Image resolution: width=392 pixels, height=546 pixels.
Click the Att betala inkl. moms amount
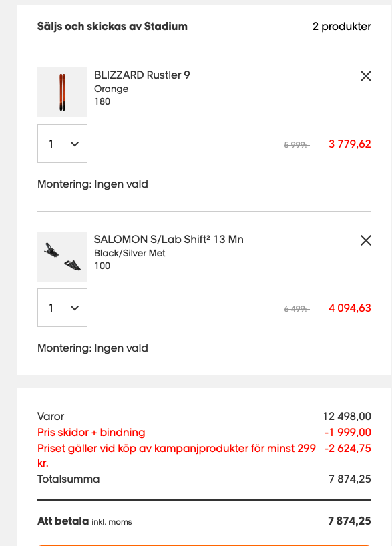pos(349,521)
